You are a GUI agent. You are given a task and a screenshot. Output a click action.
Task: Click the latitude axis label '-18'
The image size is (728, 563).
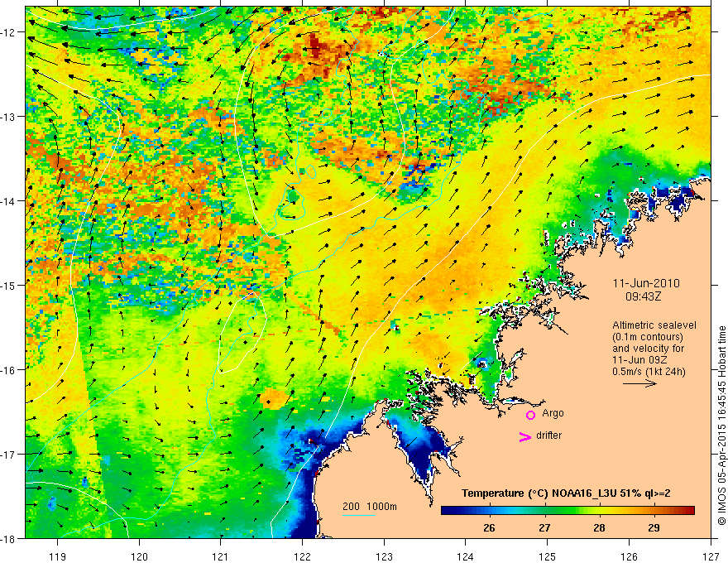point(9,538)
